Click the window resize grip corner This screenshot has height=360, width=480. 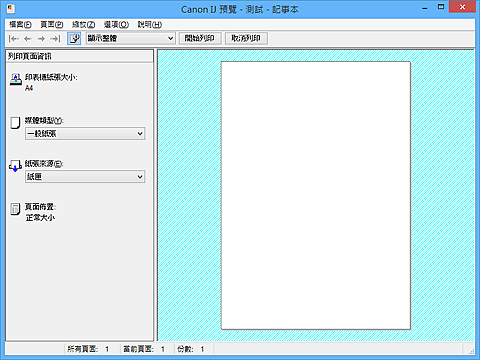(471, 351)
